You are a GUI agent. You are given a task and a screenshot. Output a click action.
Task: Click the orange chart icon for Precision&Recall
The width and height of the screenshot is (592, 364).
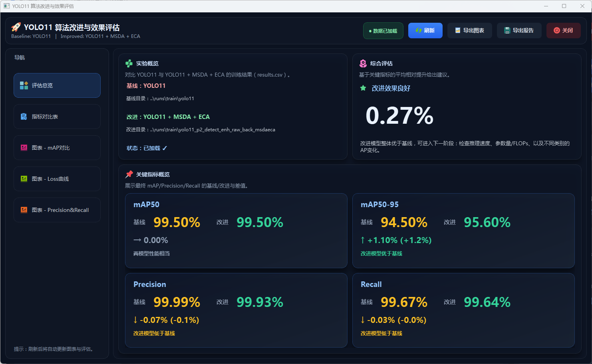pos(24,210)
